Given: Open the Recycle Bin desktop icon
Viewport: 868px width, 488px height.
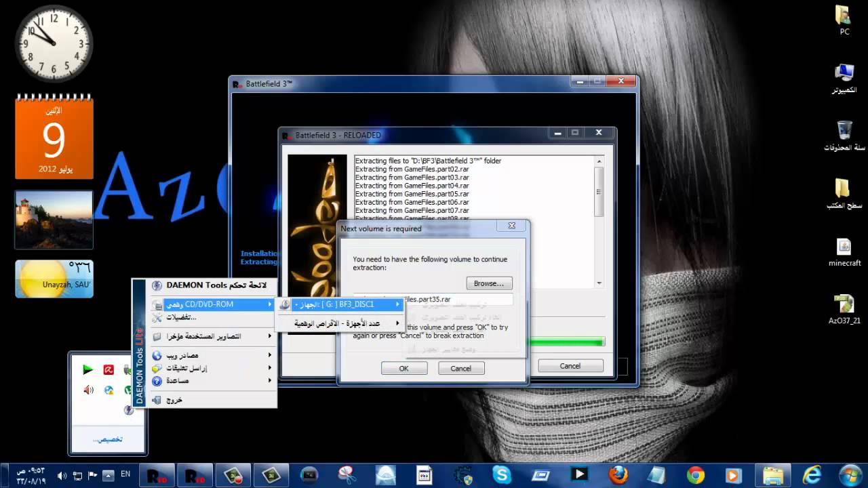Looking at the screenshot, I should [x=844, y=136].
